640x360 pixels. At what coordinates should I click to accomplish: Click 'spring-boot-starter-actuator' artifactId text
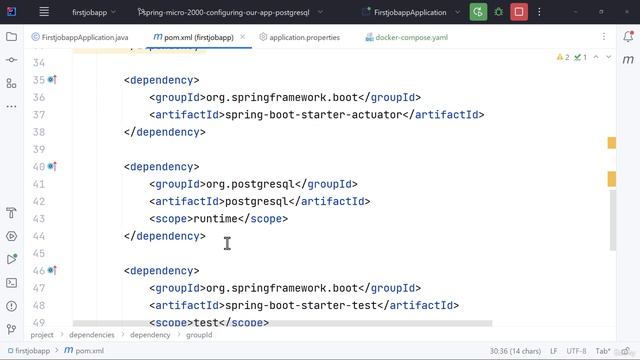click(x=314, y=115)
